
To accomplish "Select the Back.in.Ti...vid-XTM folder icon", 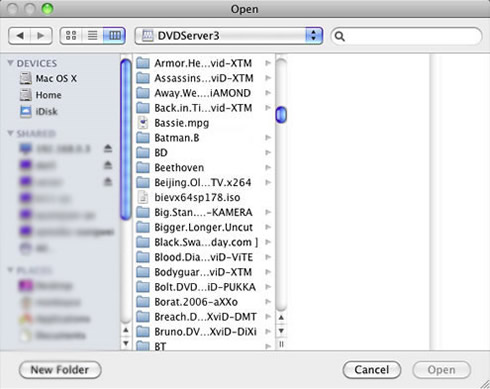I will tap(143, 108).
